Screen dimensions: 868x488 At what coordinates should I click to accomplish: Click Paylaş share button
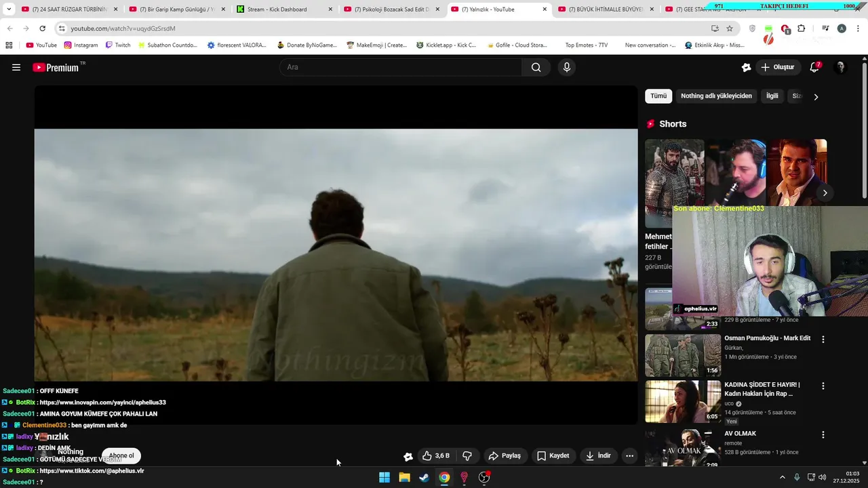coord(505,456)
